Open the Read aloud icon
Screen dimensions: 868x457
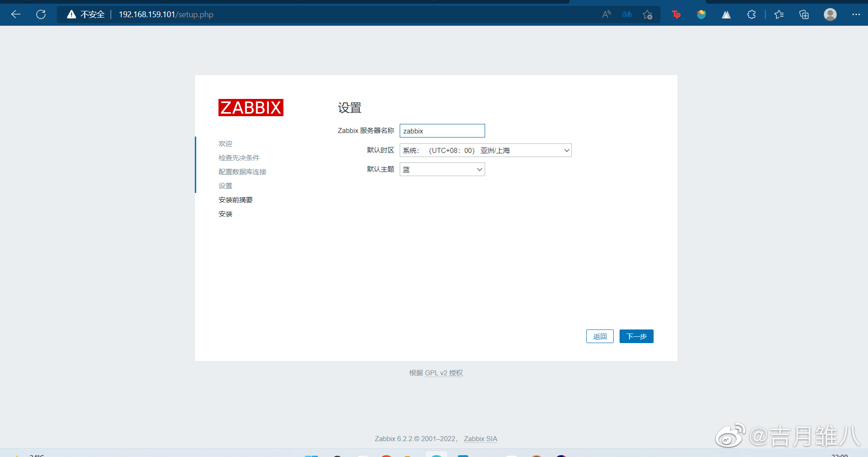click(x=606, y=15)
